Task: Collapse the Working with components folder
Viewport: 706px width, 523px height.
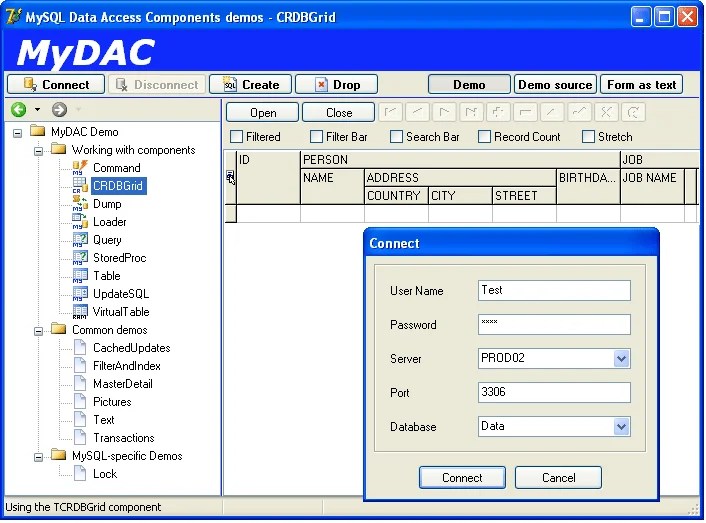Action: [39, 151]
